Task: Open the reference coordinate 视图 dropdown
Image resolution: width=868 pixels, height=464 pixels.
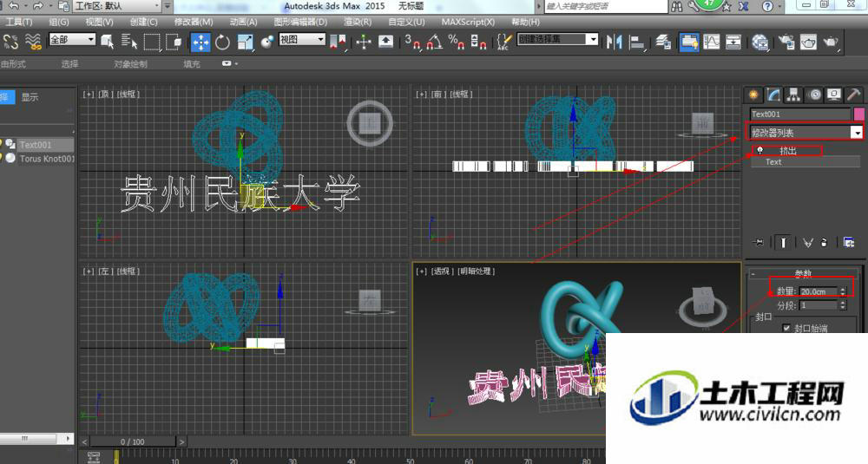Action: (302, 39)
